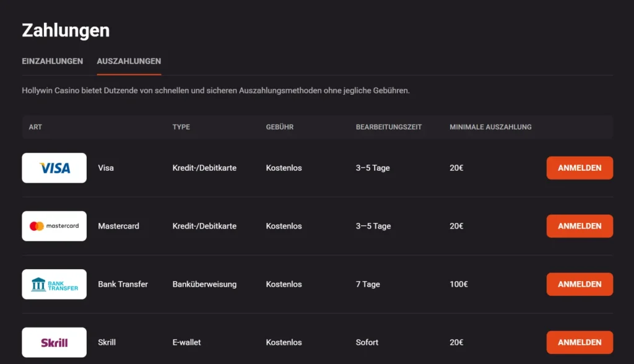This screenshot has height=364, width=634.
Task: Click the TYPE column header
Action: pyautogui.click(x=181, y=127)
